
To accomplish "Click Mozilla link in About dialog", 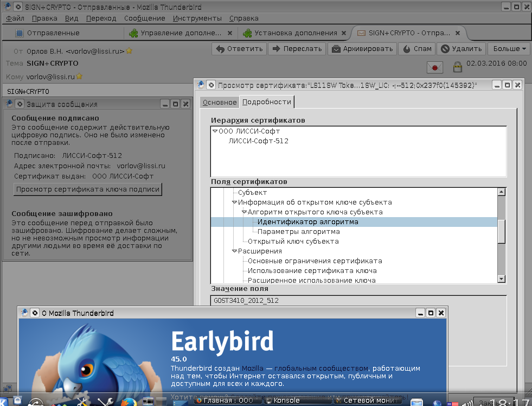I will [252, 369].
